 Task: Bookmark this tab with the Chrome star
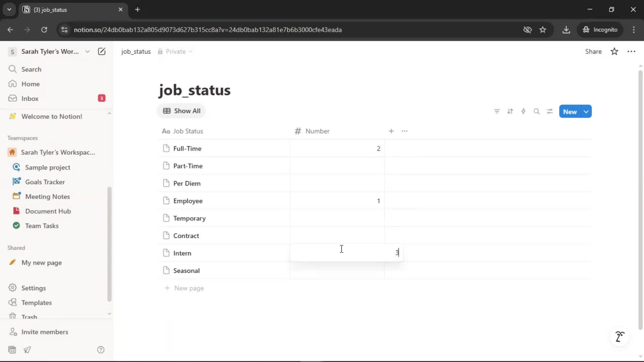point(543,29)
